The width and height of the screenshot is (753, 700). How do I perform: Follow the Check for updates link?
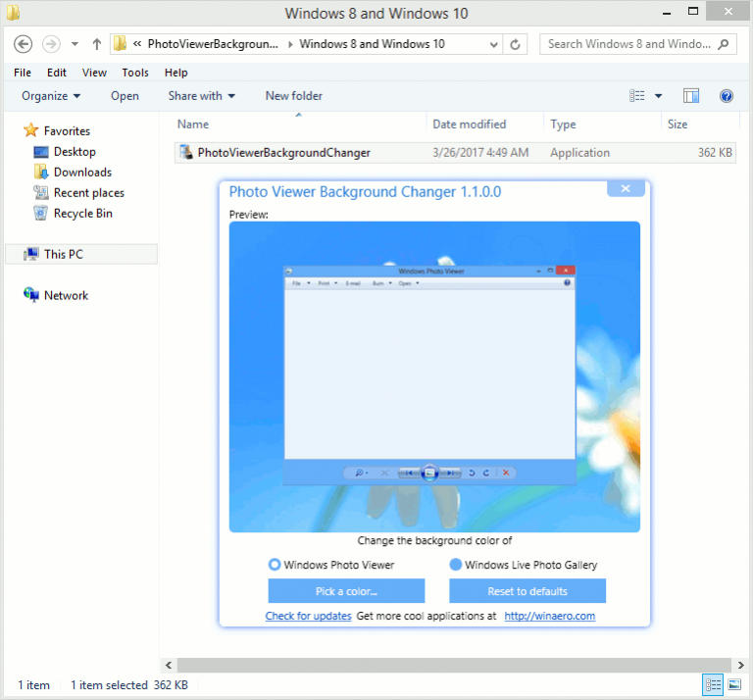coord(308,616)
